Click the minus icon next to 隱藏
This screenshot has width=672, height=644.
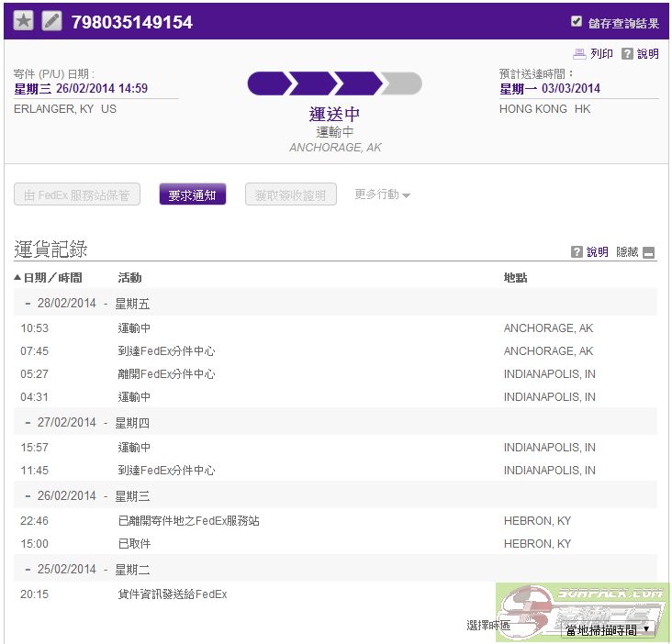[x=649, y=252]
